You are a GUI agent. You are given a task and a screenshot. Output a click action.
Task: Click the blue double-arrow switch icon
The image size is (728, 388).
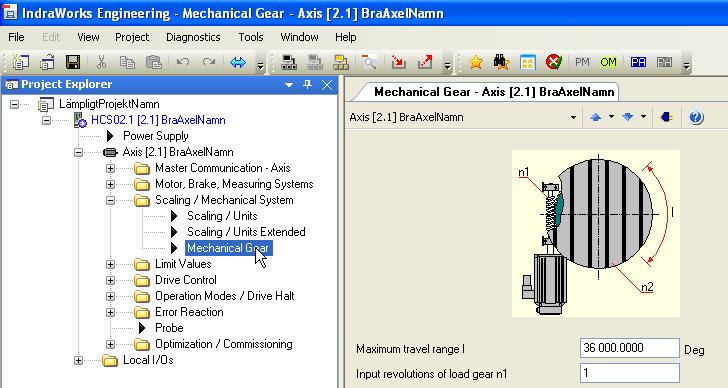(x=238, y=62)
